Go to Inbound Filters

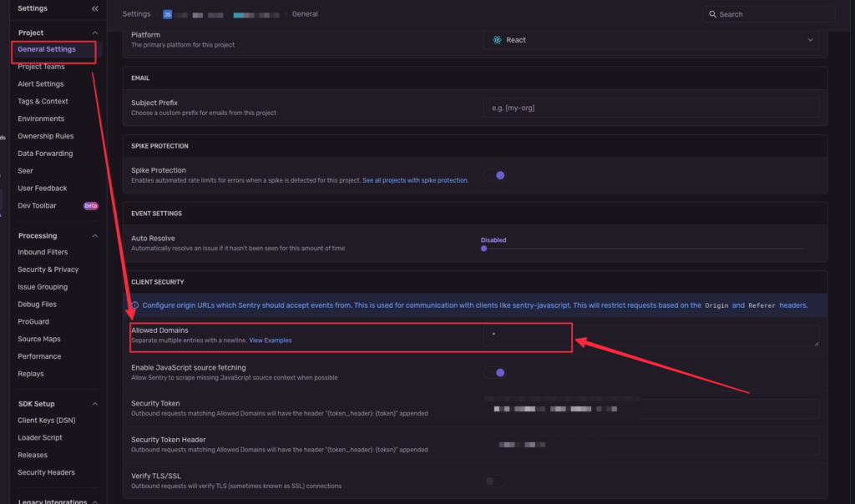pyautogui.click(x=43, y=252)
